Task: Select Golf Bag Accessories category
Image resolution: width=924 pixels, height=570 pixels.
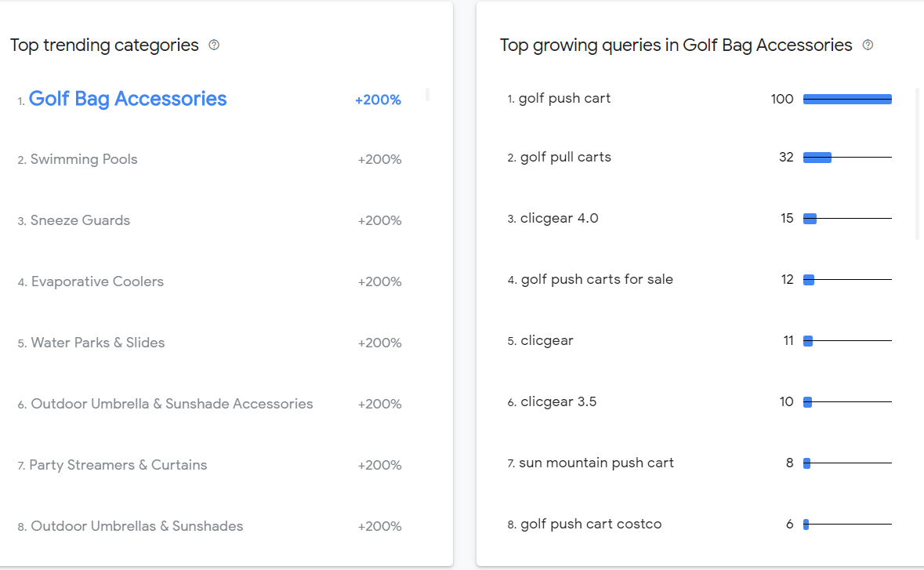Action: point(127,99)
